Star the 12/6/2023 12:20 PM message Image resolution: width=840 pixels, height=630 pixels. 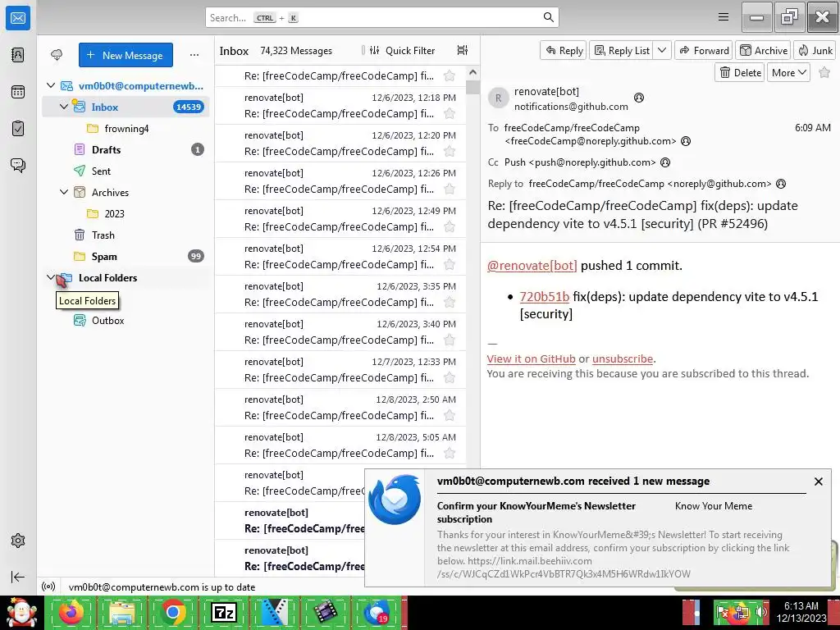click(x=450, y=151)
